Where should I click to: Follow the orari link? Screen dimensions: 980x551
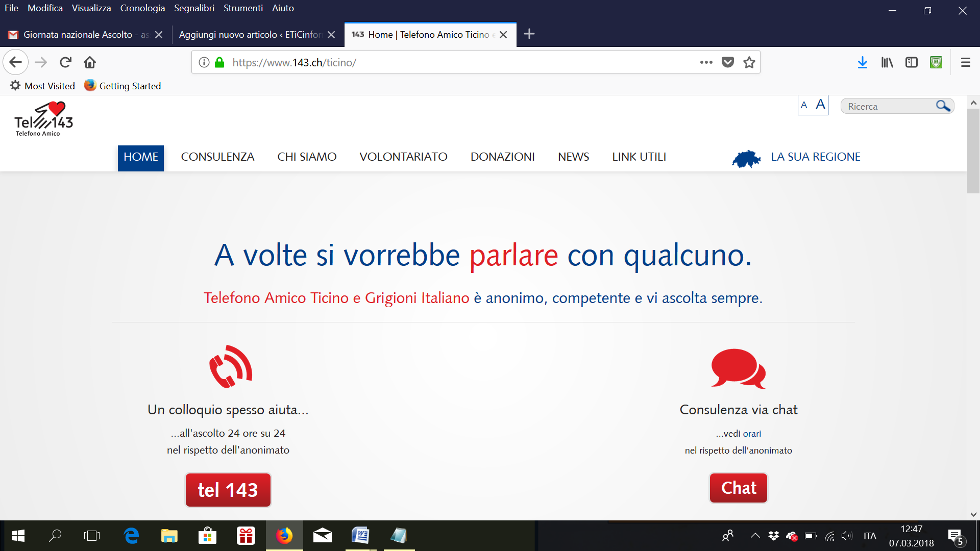point(752,434)
